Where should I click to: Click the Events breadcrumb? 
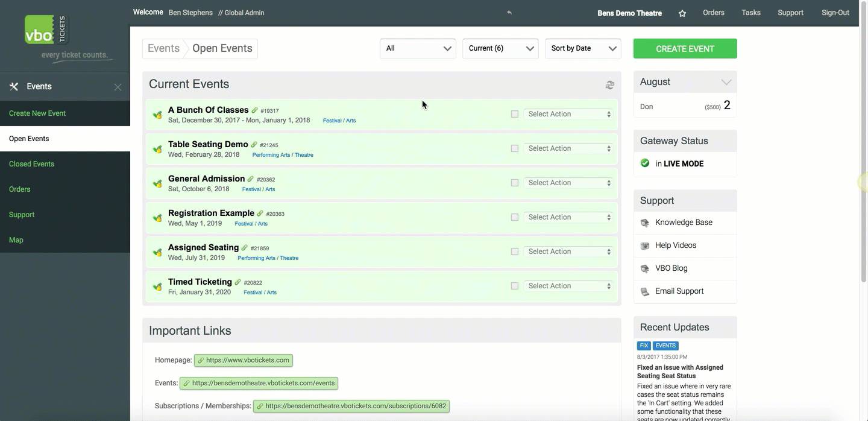coord(163,49)
